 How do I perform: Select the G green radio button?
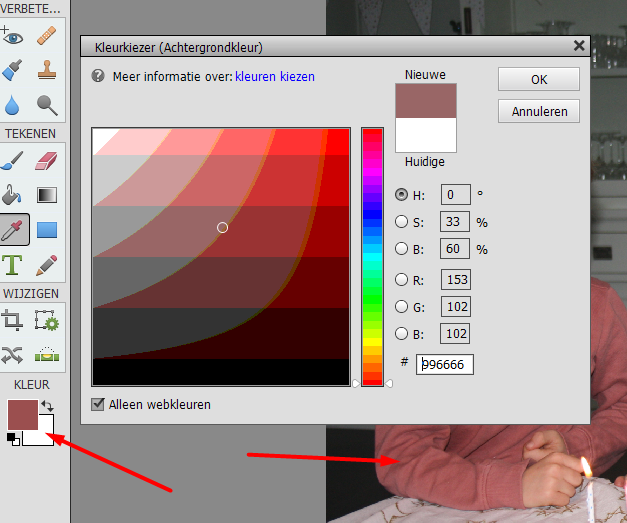click(402, 307)
